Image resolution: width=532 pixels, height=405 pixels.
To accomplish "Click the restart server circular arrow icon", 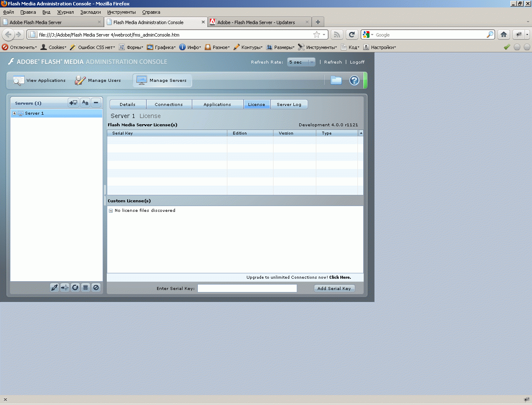I will click(75, 287).
